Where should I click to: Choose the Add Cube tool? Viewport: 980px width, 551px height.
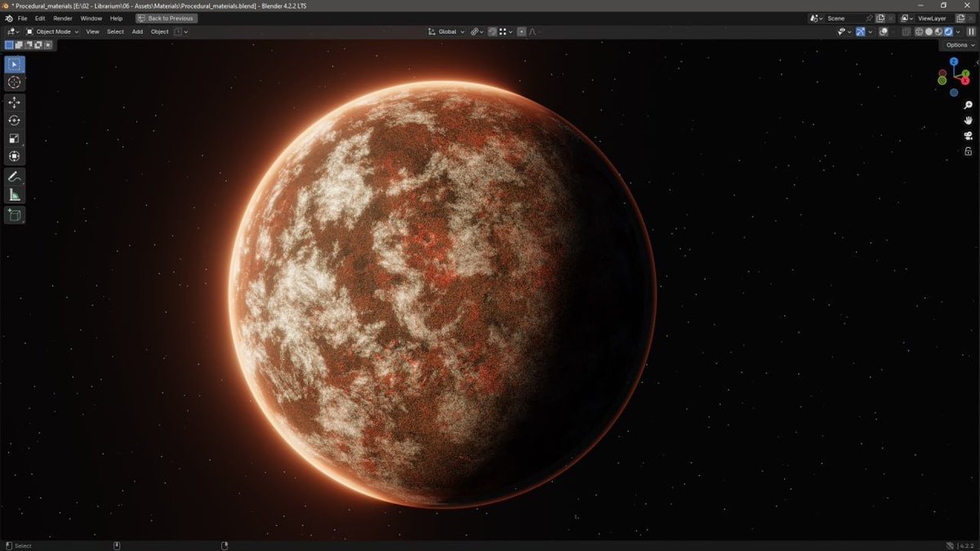click(x=14, y=215)
